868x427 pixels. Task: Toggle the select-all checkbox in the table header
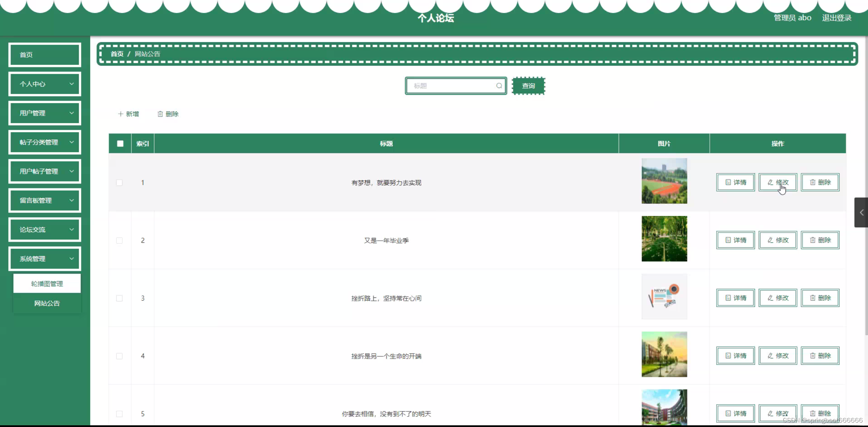pos(120,143)
